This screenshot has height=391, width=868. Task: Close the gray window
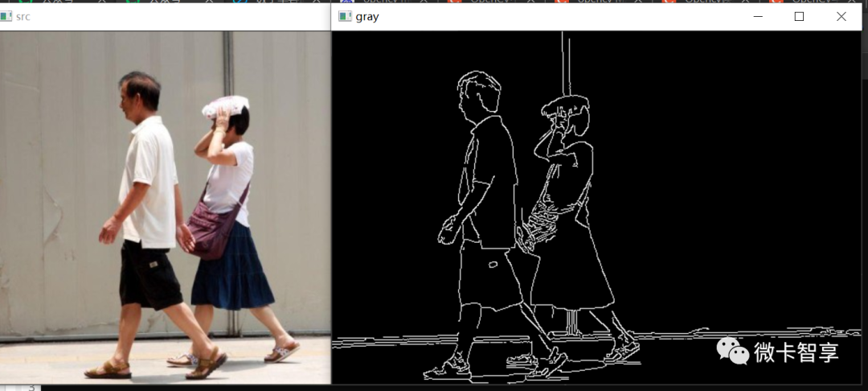[x=841, y=17]
